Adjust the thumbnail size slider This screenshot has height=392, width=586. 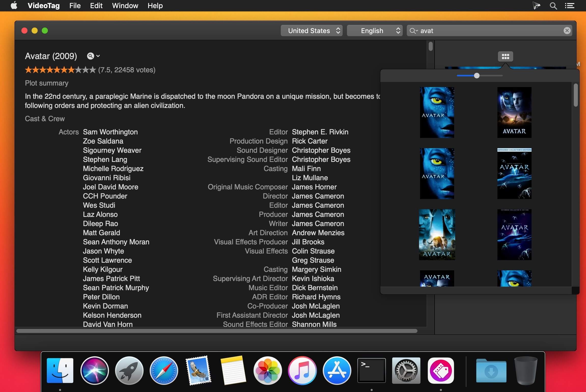[477, 76]
